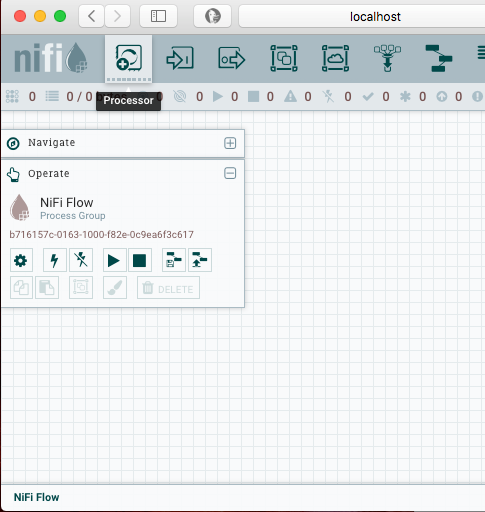
Task: Select the Template component icon
Action: click(439, 58)
